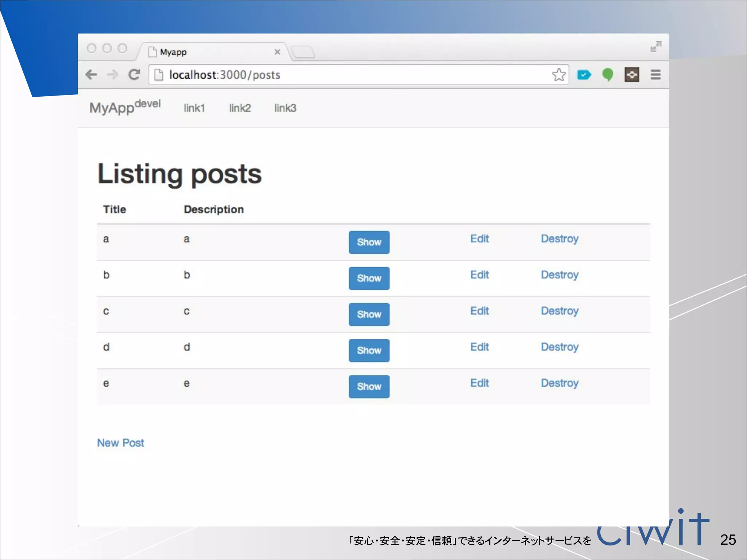
Task: Open the New Post link
Action: 120,443
